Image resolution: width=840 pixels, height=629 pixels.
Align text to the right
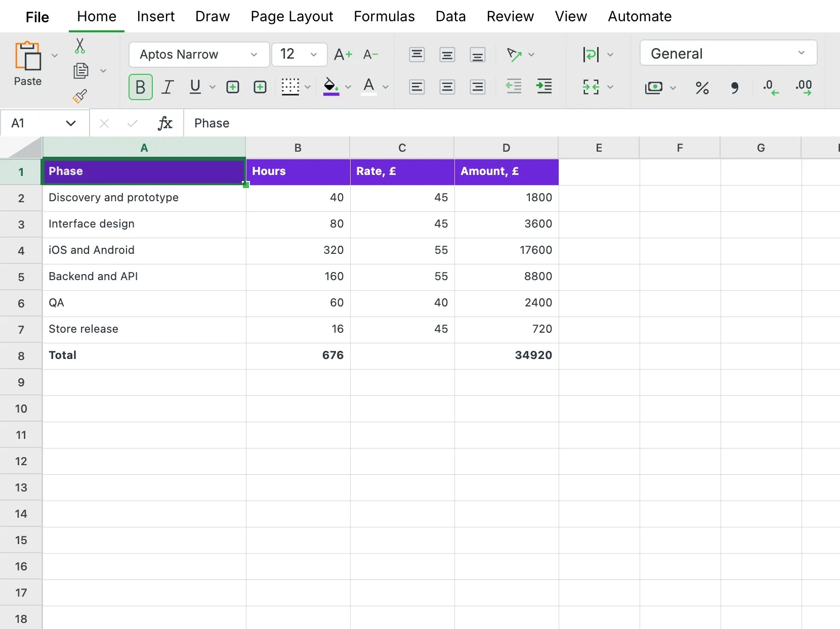(x=478, y=87)
